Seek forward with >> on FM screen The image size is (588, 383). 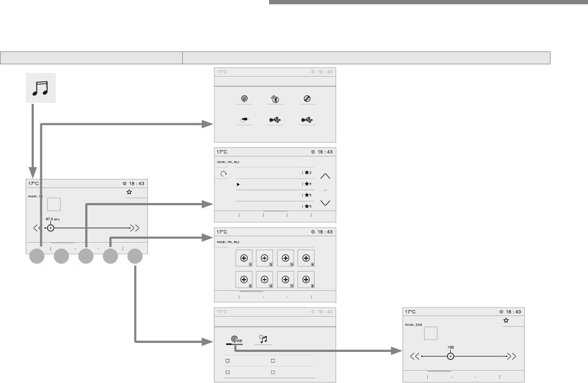click(136, 228)
